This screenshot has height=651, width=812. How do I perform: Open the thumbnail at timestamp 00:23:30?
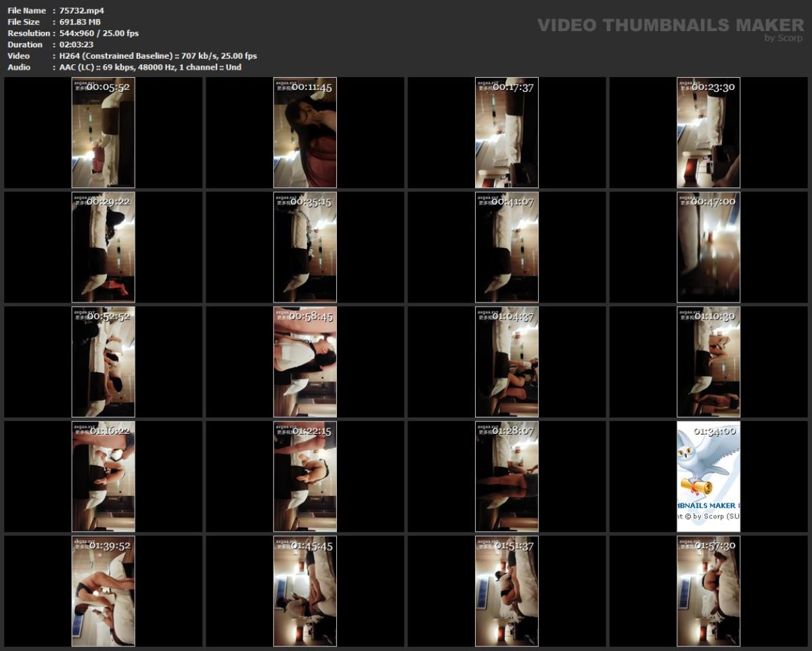[708, 133]
